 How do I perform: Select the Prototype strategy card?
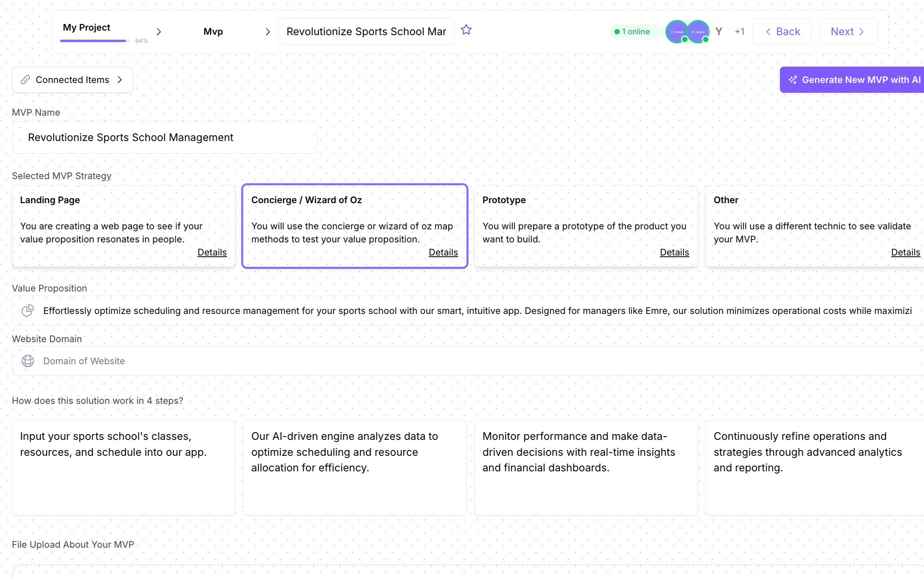pos(586,226)
